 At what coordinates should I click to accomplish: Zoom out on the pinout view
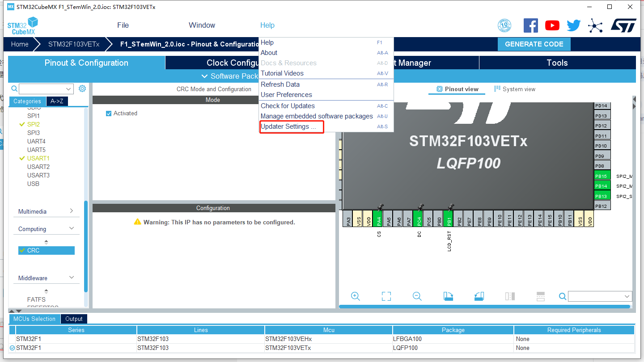point(417,296)
